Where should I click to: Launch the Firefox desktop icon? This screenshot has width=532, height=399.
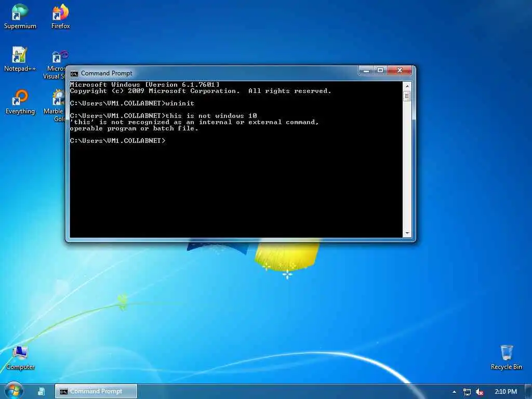tap(60, 16)
